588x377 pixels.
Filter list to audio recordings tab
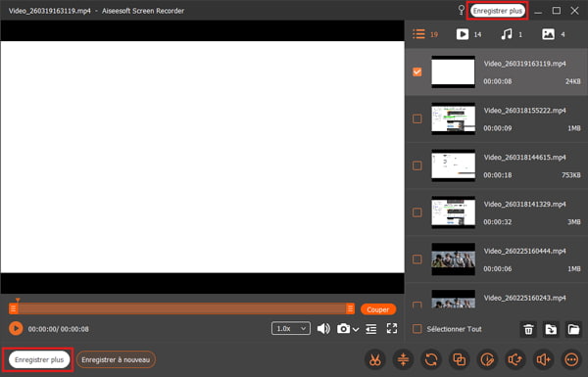tap(512, 34)
